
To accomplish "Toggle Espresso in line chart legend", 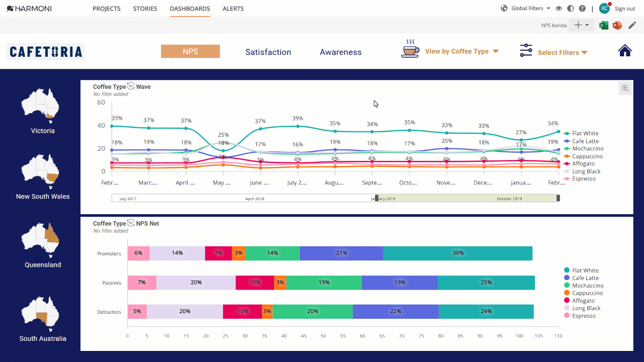I will (x=580, y=179).
